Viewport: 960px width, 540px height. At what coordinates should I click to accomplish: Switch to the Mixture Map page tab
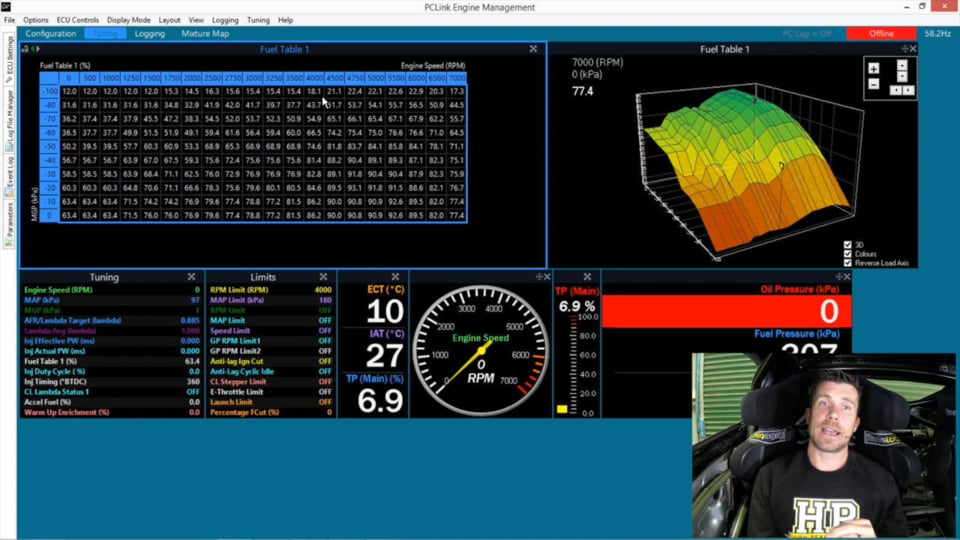[205, 34]
